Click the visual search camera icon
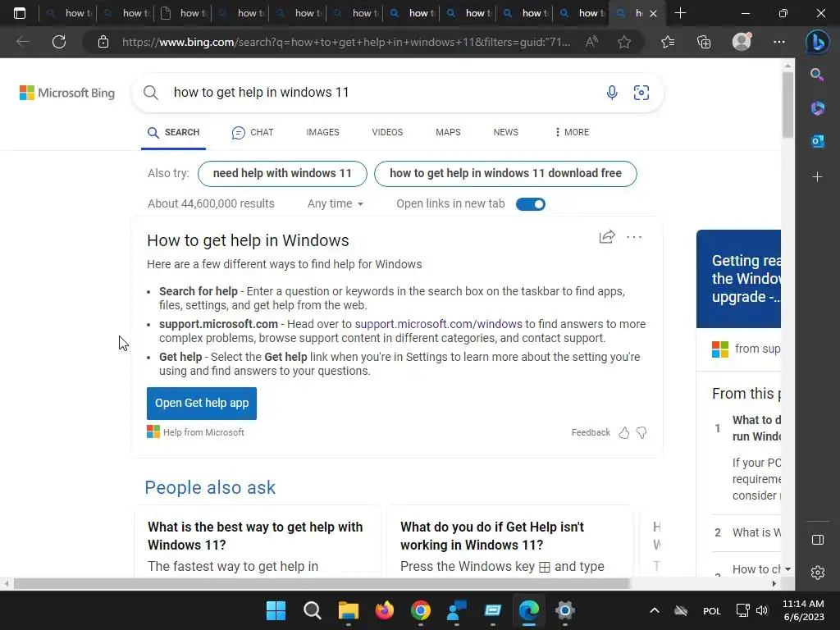Screen dimensions: 840x630 [641, 93]
